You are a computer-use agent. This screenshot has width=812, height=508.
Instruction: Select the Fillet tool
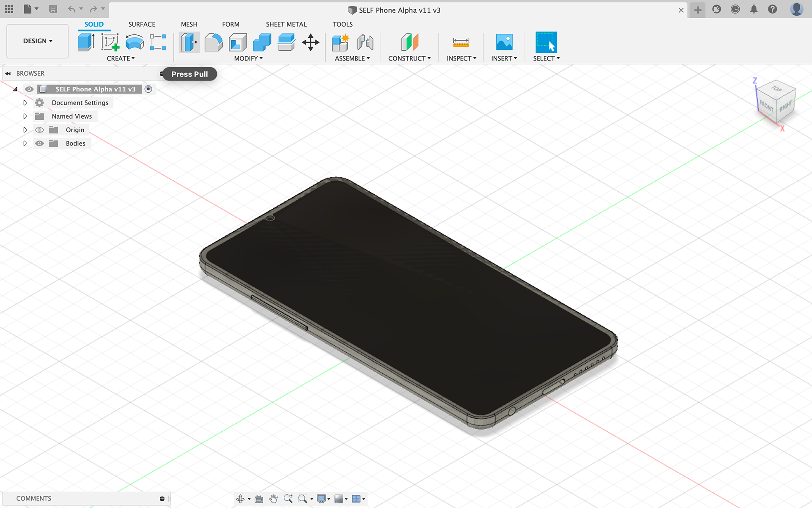[214, 42]
